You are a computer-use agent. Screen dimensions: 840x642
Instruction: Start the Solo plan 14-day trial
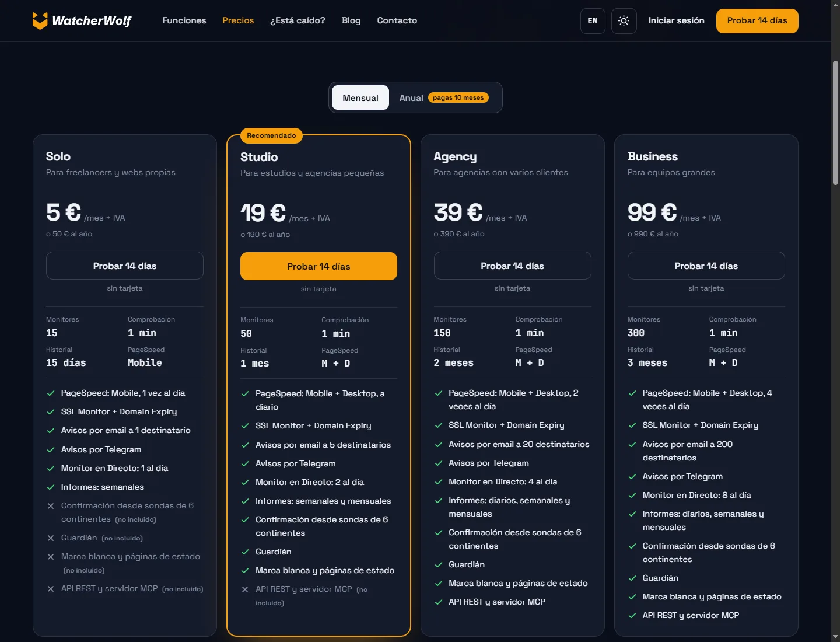click(125, 266)
